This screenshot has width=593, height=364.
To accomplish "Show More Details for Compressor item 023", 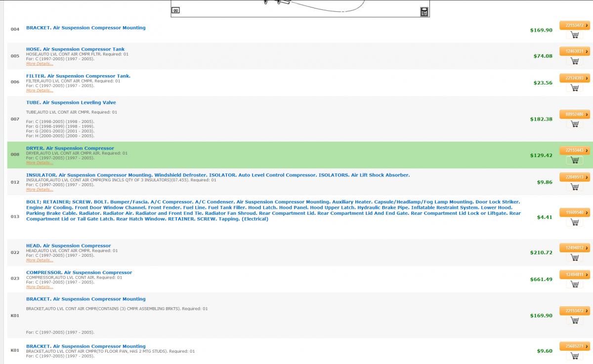I will tap(40, 287).
